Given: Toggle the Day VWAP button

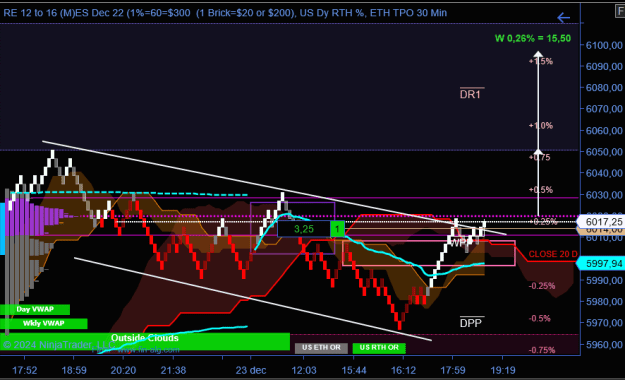Looking at the screenshot, I should (x=35, y=309).
